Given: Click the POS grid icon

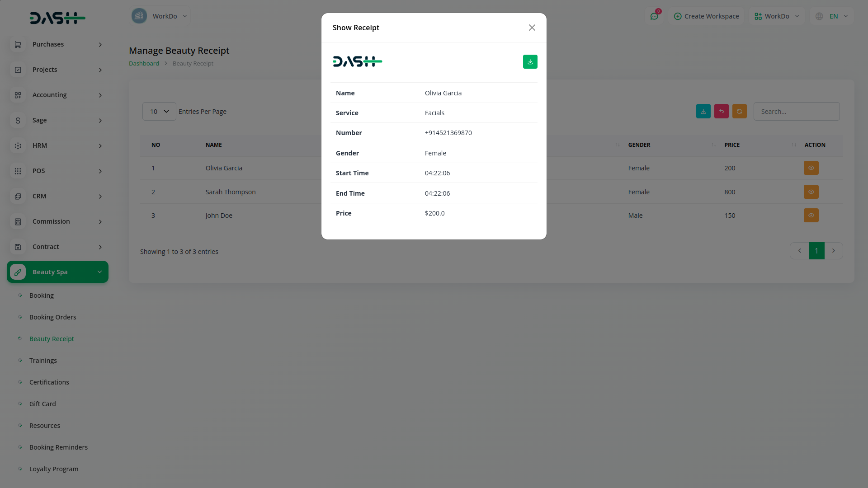Looking at the screenshot, I should pos(18,171).
